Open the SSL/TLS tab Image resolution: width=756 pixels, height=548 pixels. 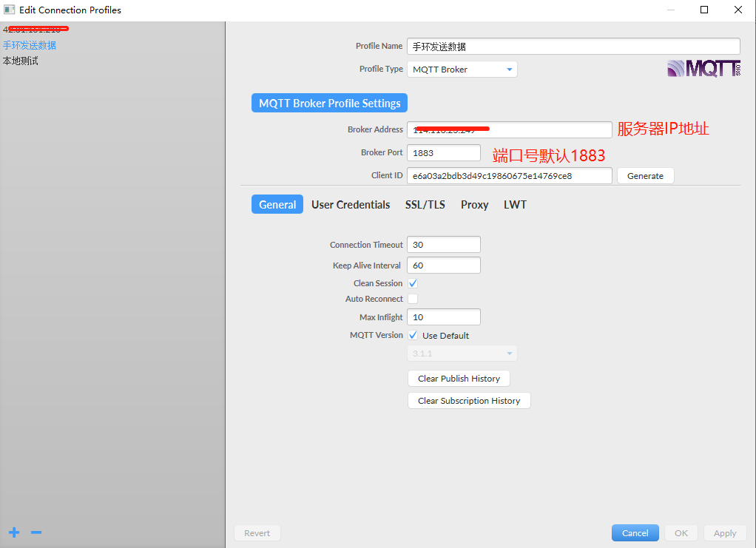425,204
